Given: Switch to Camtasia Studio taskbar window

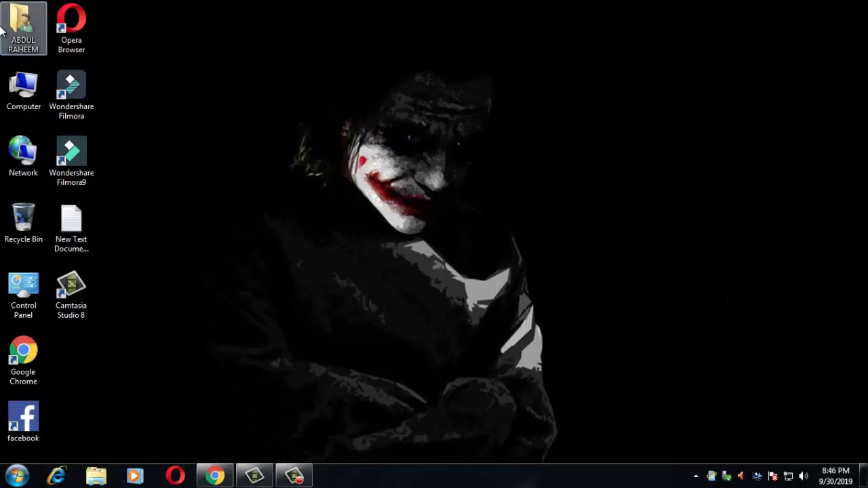Looking at the screenshot, I should click(254, 476).
